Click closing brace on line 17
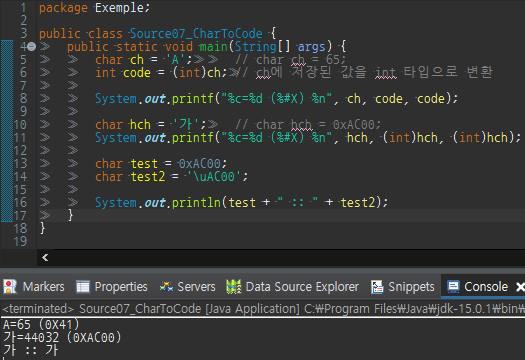The height and width of the screenshot is (360, 525). click(x=70, y=215)
